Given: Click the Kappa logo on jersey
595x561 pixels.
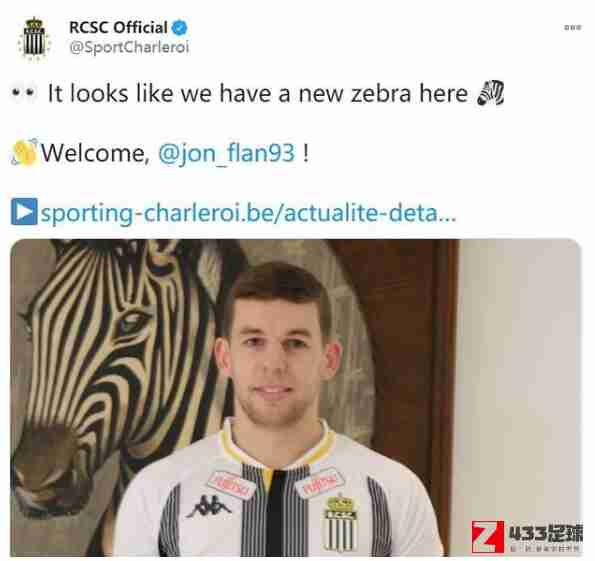Looking at the screenshot, I should coord(208,506).
